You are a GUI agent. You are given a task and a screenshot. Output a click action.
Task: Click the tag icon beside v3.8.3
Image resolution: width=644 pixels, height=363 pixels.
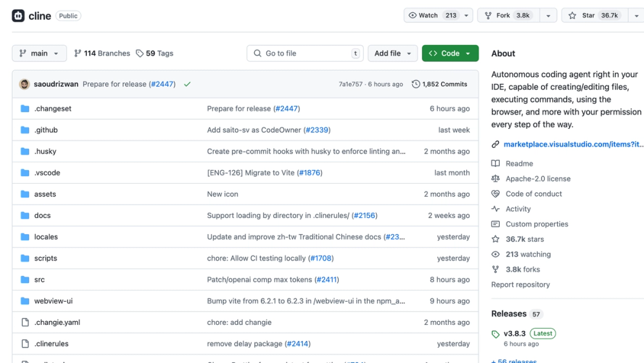[496, 334]
